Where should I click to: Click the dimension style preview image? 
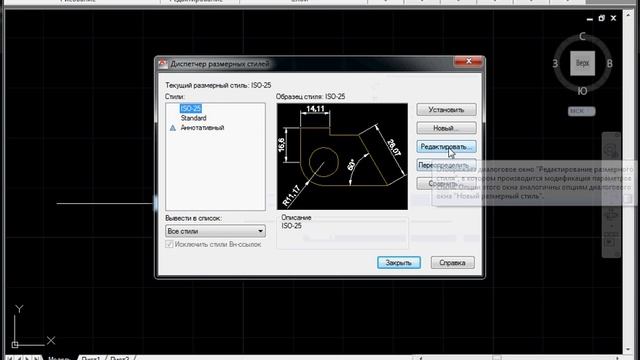coord(342,156)
